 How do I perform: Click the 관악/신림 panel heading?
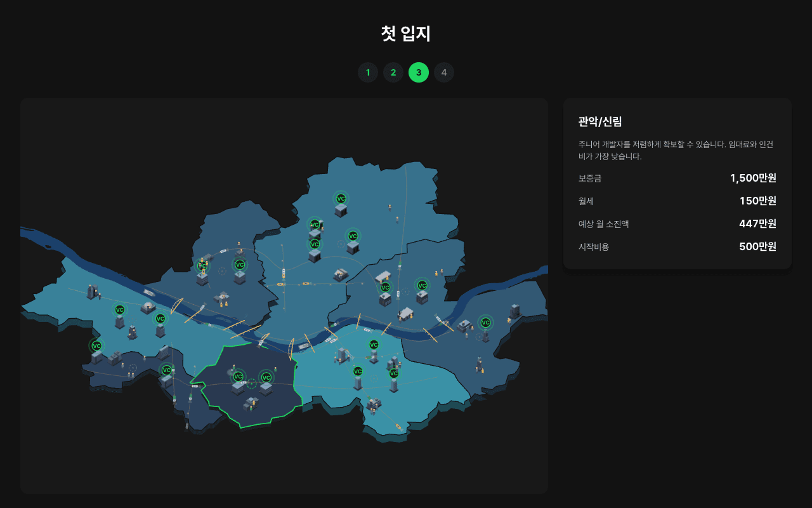(600, 122)
